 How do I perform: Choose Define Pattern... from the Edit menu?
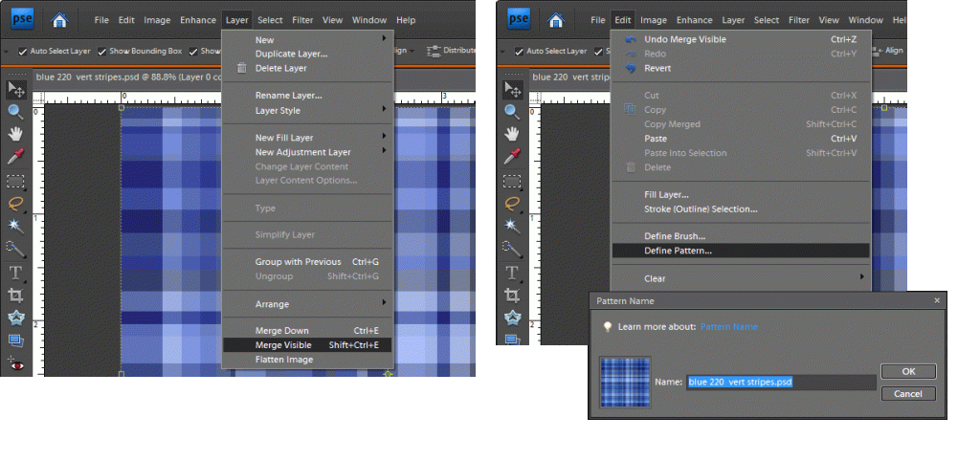[741, 251]
